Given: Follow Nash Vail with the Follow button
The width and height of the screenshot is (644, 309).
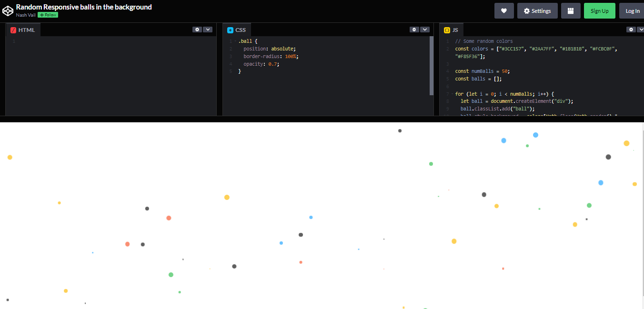Looking at the screenshot, I should tap(48, 15).
